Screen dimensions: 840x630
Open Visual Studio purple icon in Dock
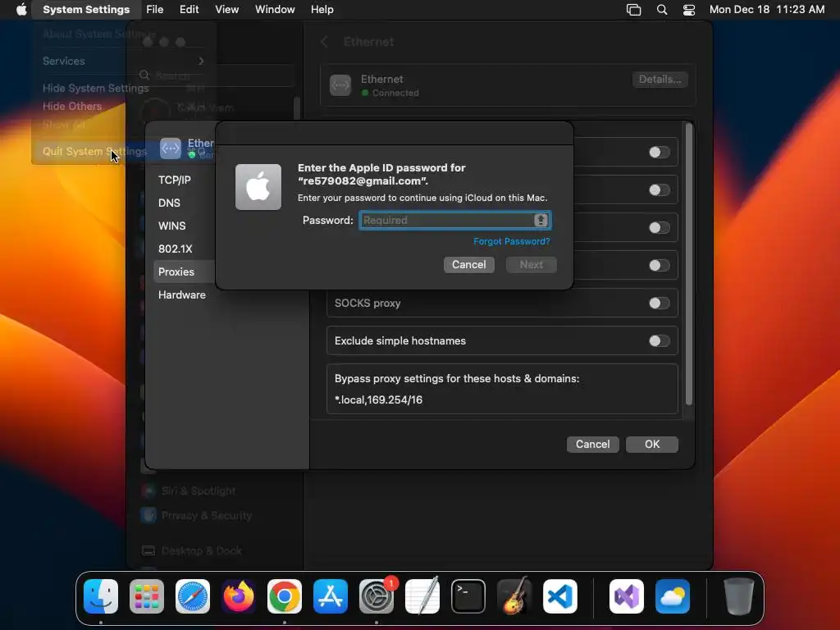coord(626,596)
